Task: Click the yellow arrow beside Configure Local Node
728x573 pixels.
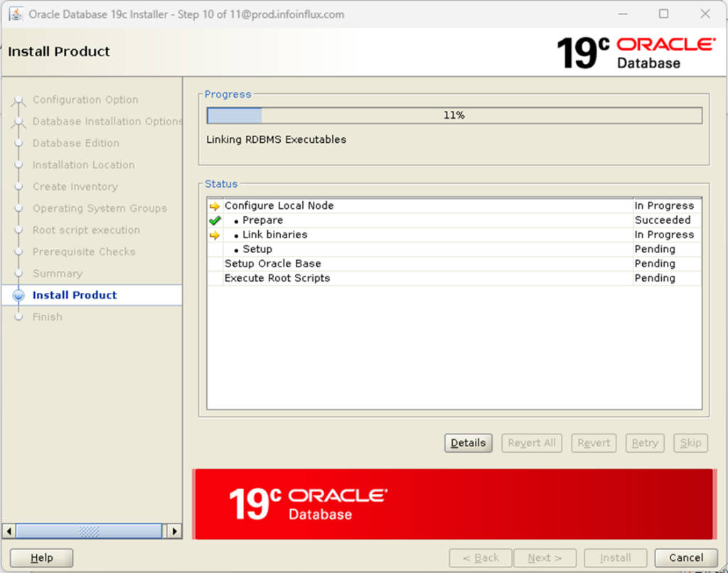Action: (213, 205)
